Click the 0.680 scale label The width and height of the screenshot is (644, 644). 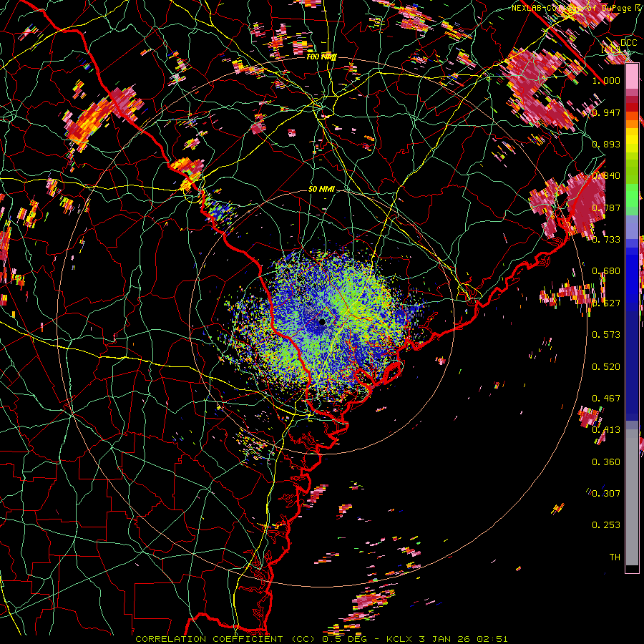click(606, 271)
